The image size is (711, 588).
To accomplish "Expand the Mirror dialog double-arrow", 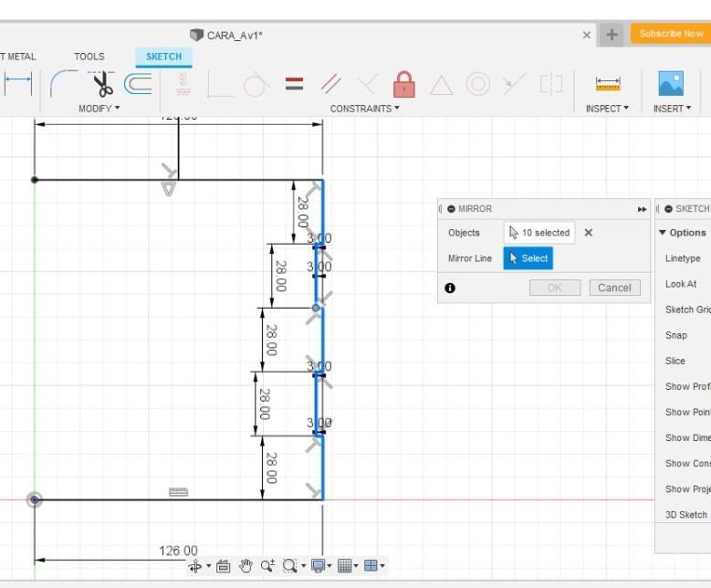I will coord(642,209).
